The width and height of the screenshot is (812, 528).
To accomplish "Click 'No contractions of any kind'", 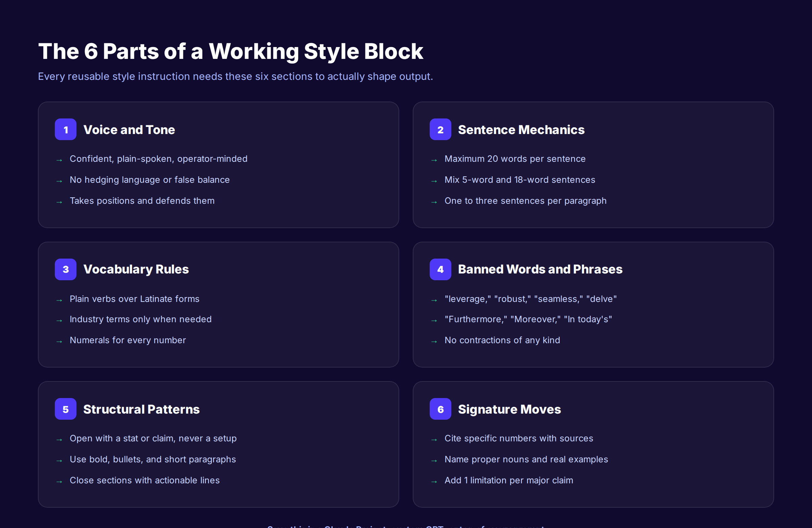I will coord(502,340).
